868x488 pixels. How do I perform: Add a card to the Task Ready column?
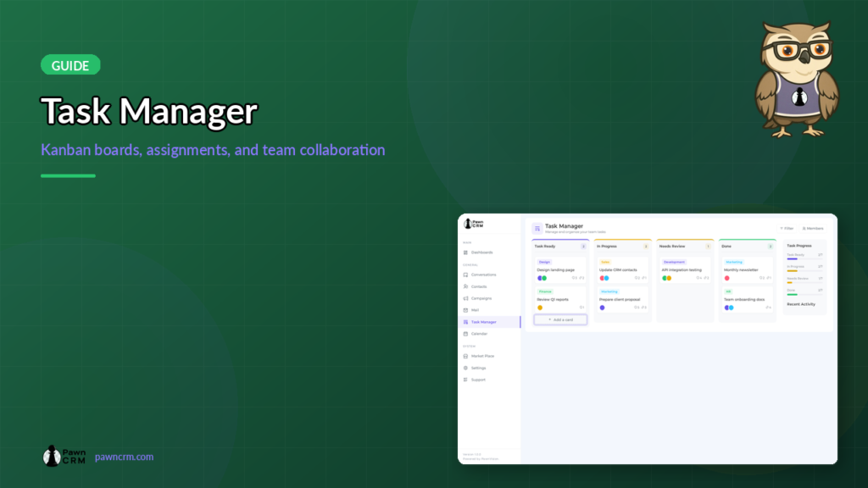click(x=560, y=319)
